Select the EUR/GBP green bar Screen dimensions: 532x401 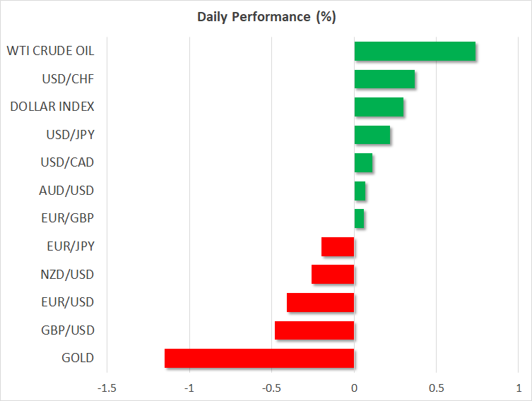(359, 219)
